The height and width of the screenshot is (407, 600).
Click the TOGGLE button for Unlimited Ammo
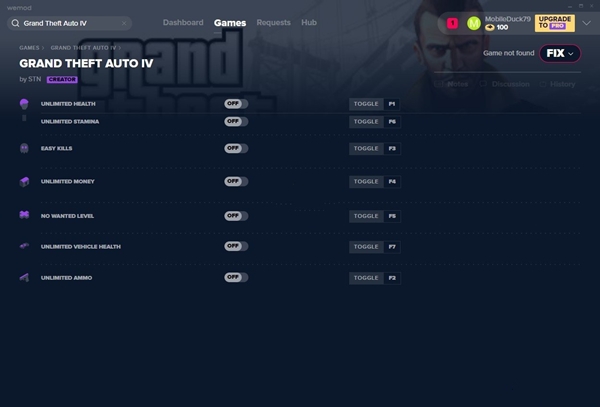tap(366, 278)
